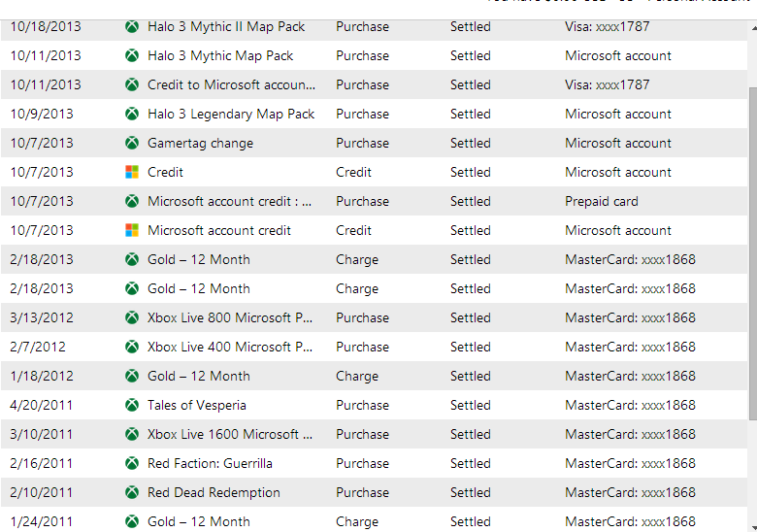The width and height of the screenshot is (757, 532).
Task: Click Settled status in Tales of Vesperia row
Action: (471, 405)
